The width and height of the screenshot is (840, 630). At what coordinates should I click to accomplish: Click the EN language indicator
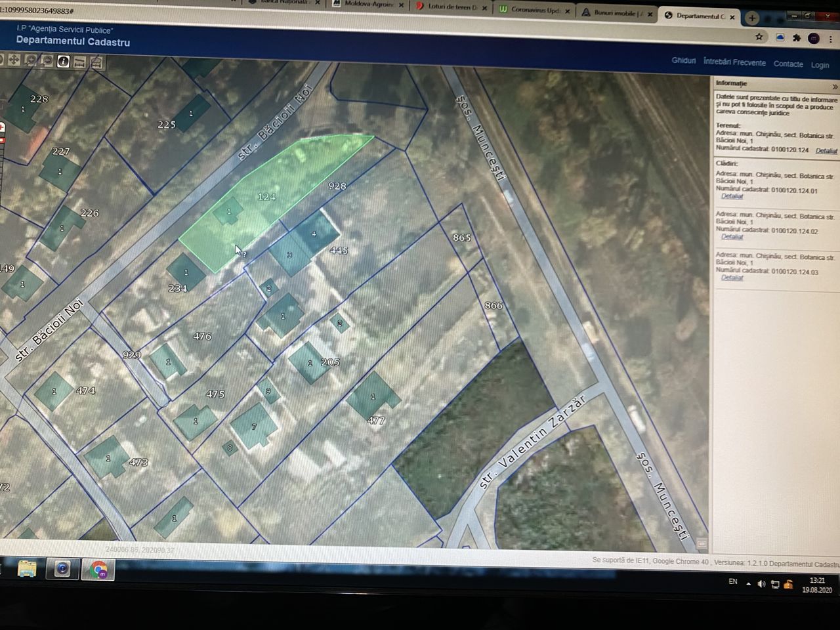click(733, 582)
